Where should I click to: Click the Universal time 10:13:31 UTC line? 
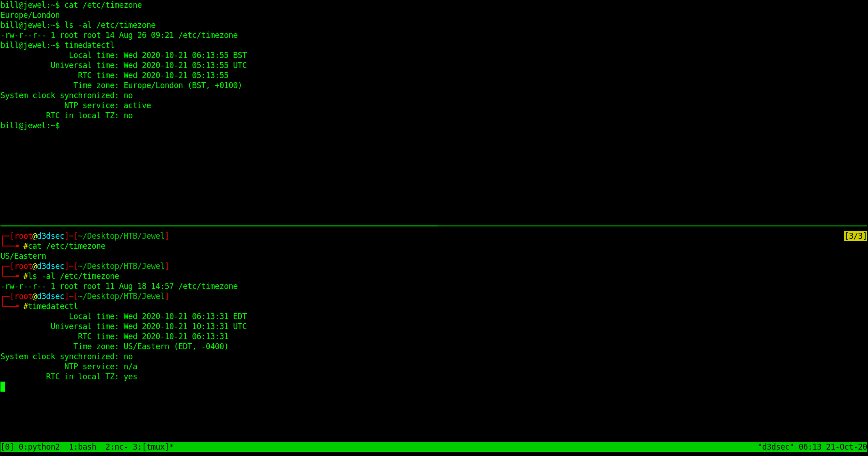[149, 326]
